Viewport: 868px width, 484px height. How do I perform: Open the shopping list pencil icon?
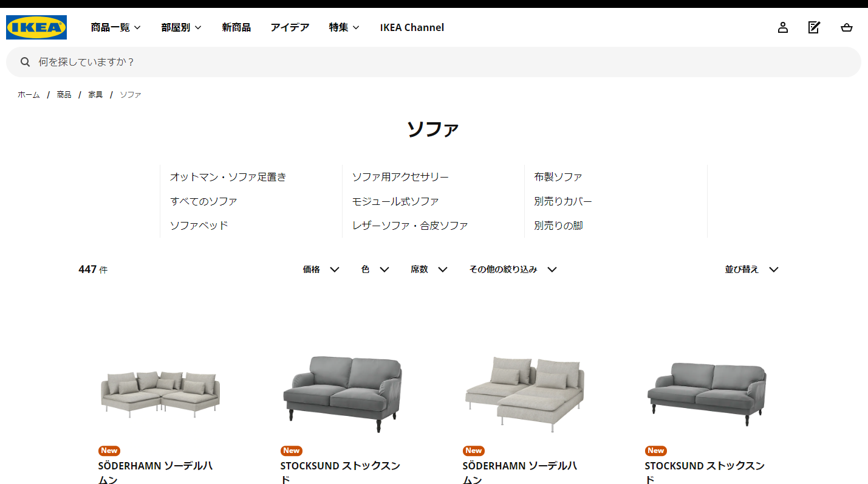pyautogui.click(x=815, y=27)
